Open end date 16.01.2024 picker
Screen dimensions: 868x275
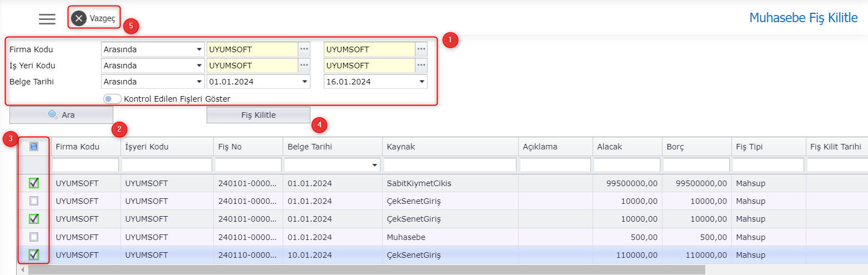pos(422,82)
